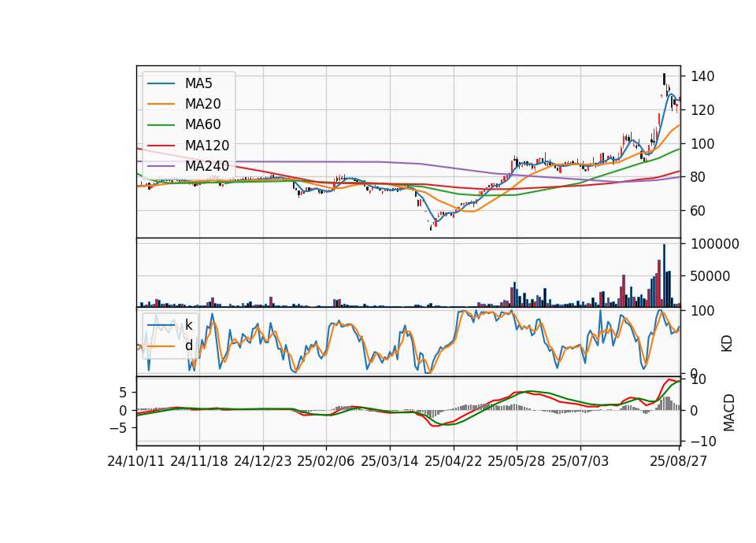Click the MA240 legend label
This screenshot has width=756, height=543.
click(x=207, y=166)
